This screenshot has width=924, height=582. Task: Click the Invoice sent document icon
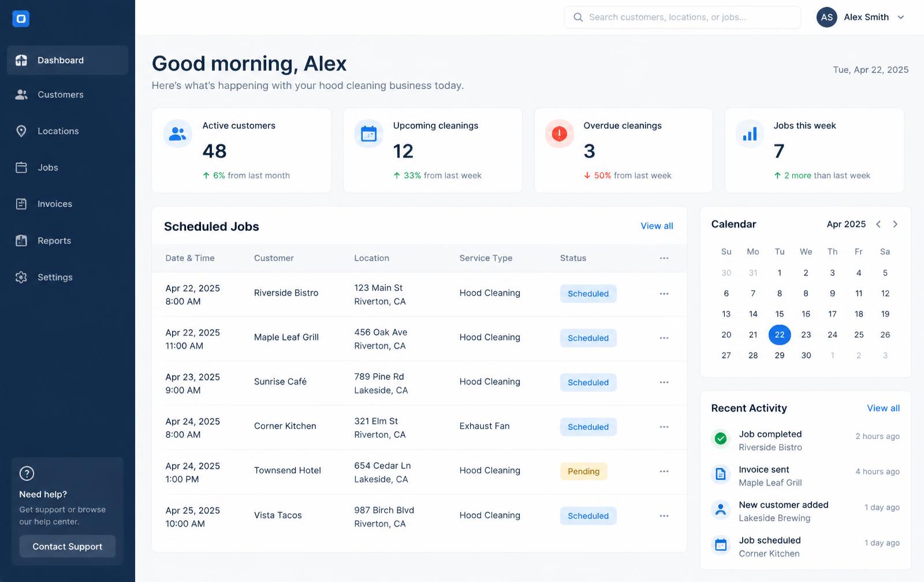(721, 474)
